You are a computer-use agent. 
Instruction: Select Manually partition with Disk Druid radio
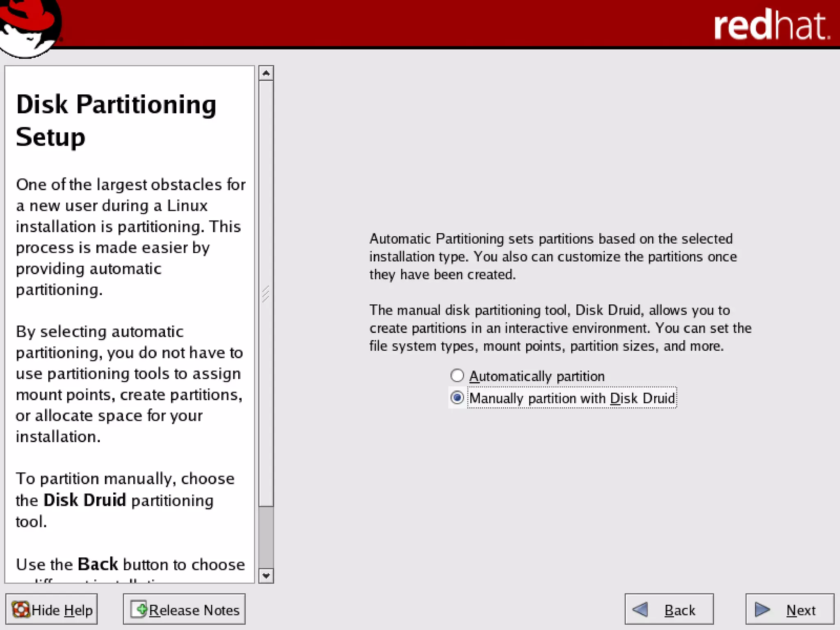click(x=457, y=398)
